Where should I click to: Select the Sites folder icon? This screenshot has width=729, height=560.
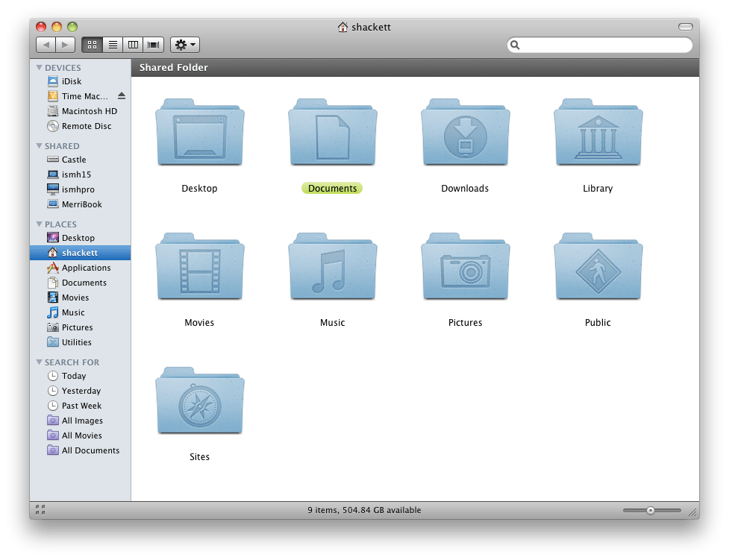tap(199, 401)
